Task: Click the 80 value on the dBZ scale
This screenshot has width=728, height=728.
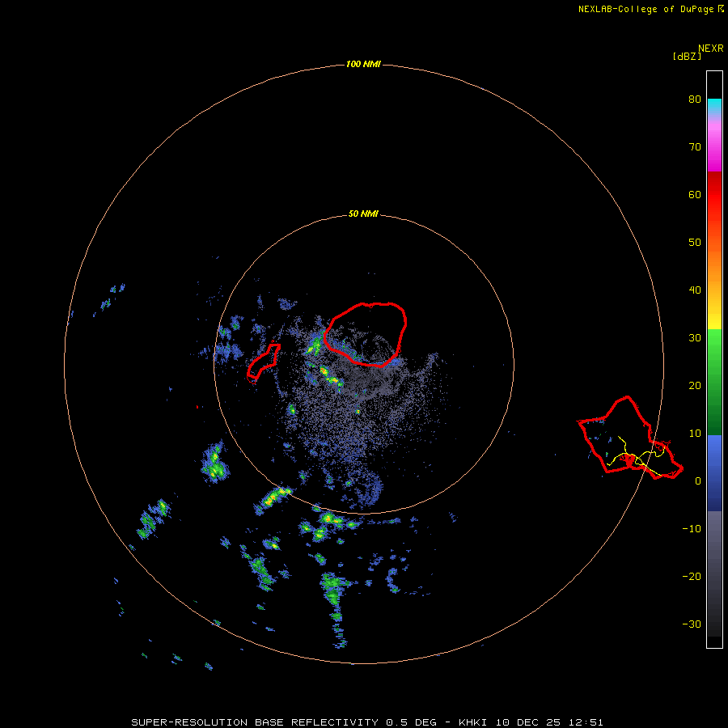Action: click(x=695, y=99)
